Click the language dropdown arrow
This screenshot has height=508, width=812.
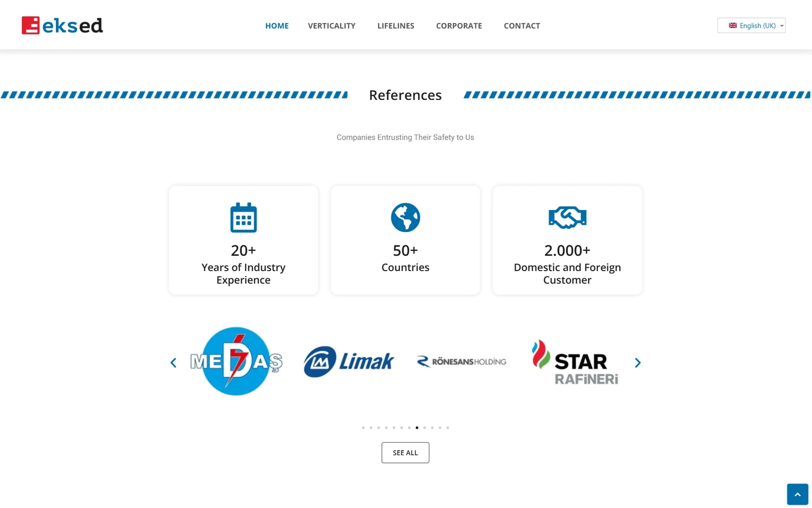point(782,26)
